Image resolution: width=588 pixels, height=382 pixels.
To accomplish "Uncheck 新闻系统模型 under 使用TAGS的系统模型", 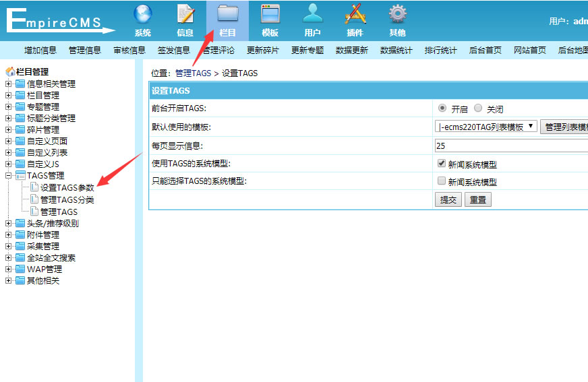I will tap(442, 163).
